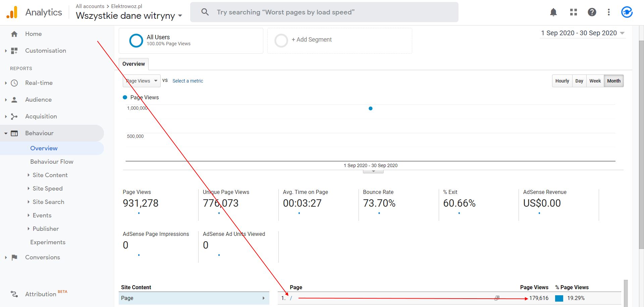
Task: Expand the Site Content submenu
Action: (50, 175)
